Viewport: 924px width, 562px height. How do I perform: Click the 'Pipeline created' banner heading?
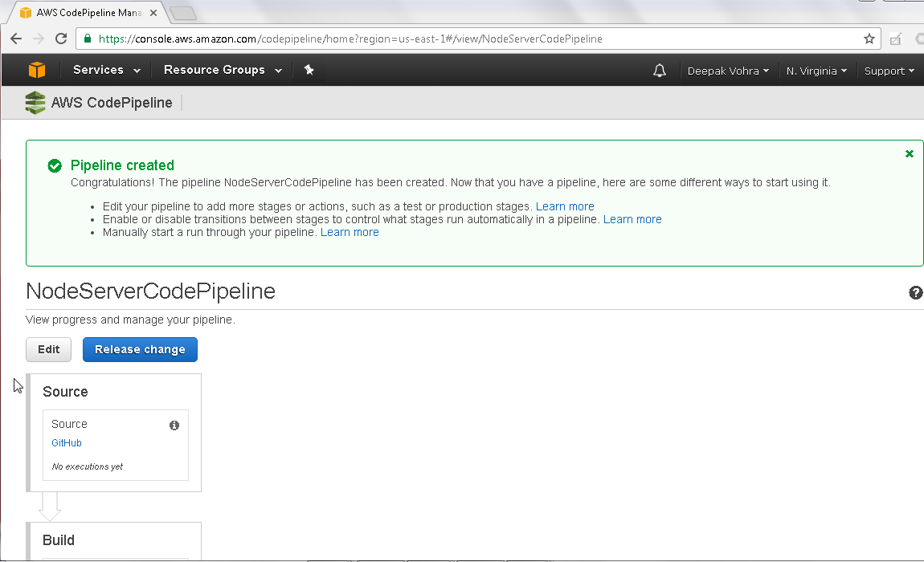coord(122,165)
